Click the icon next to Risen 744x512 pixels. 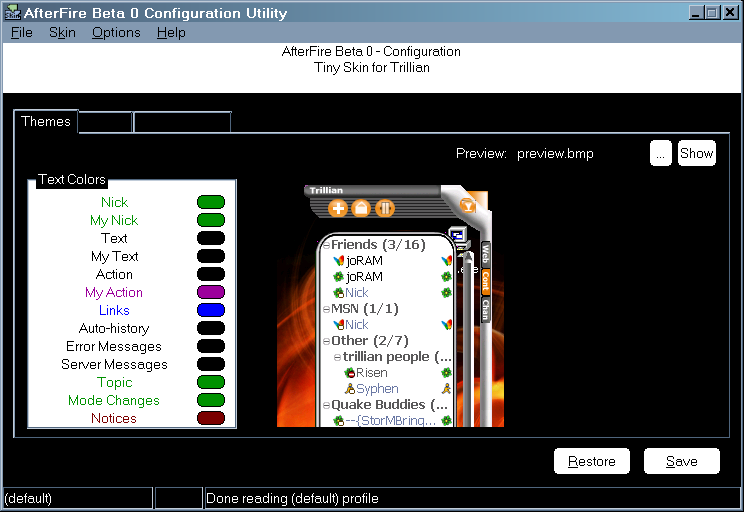click(x=350, y=372)
